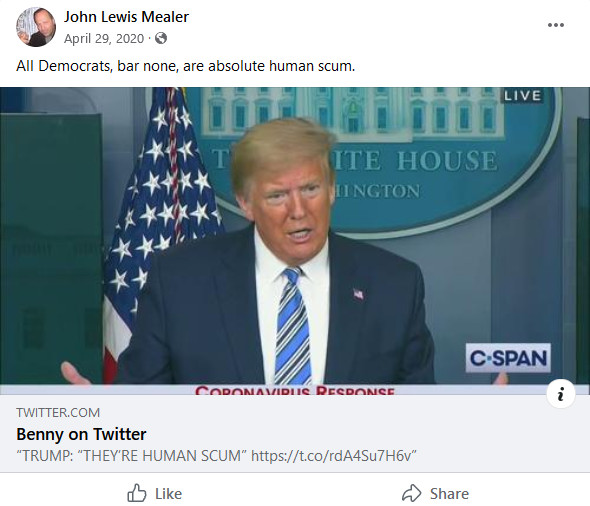
Task: Open the three-dot post options menu
Action: [x=555, y=25]
